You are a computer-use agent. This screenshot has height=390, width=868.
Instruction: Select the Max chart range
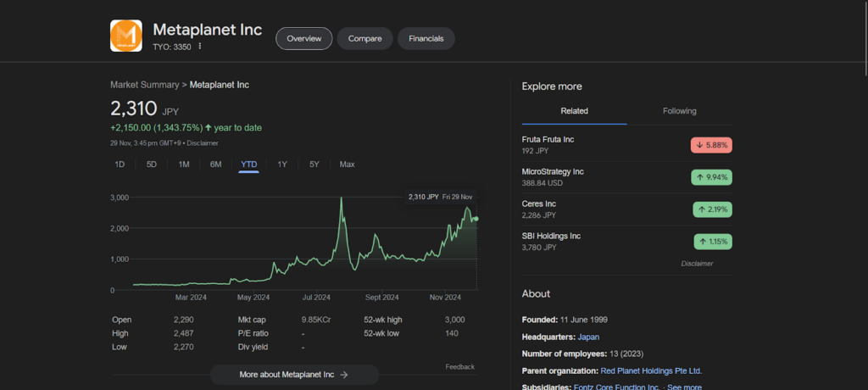tap(347, 164)
